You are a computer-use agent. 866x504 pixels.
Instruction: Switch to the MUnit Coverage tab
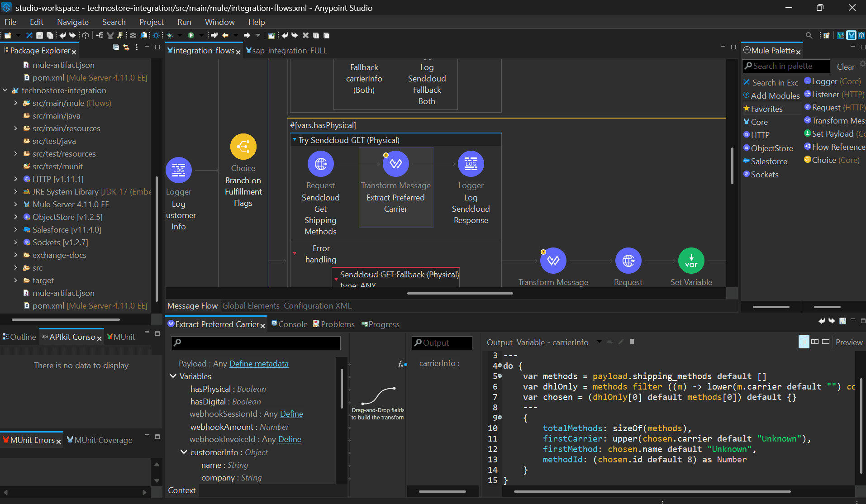(x=100, y=440)
